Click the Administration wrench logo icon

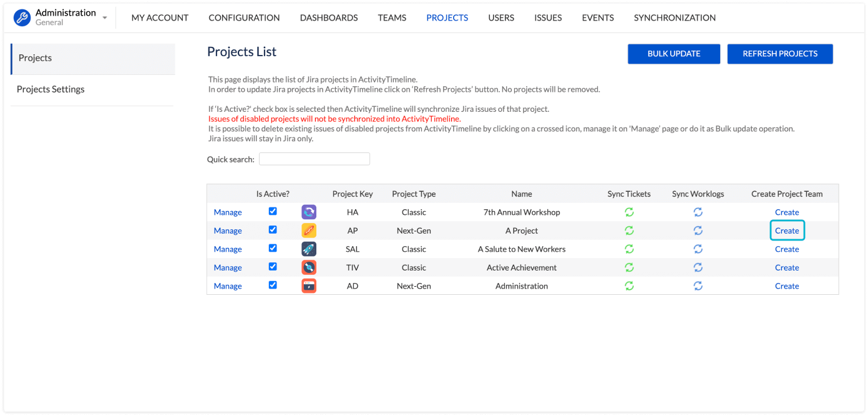pyautogui.click(x=22, y=17)
